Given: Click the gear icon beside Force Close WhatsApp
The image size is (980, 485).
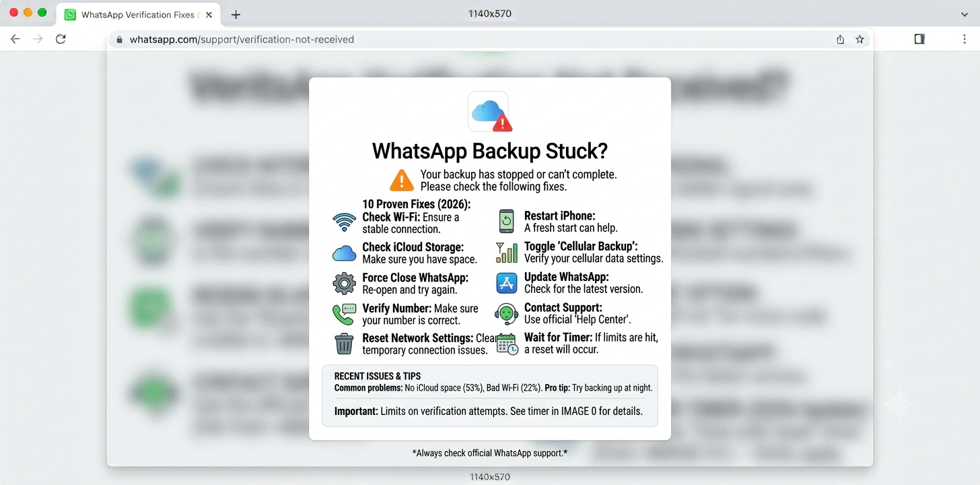Looking at the screenshot, I should (344, 284).
